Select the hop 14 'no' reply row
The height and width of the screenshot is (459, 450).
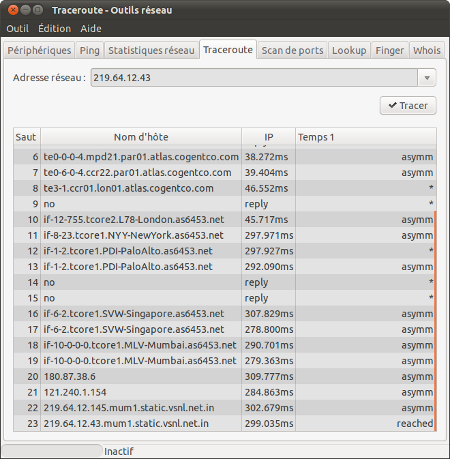(223, 282)
